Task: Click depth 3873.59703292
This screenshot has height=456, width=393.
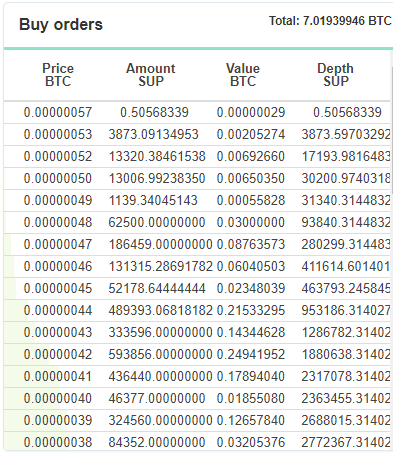Action: [346, 134]
